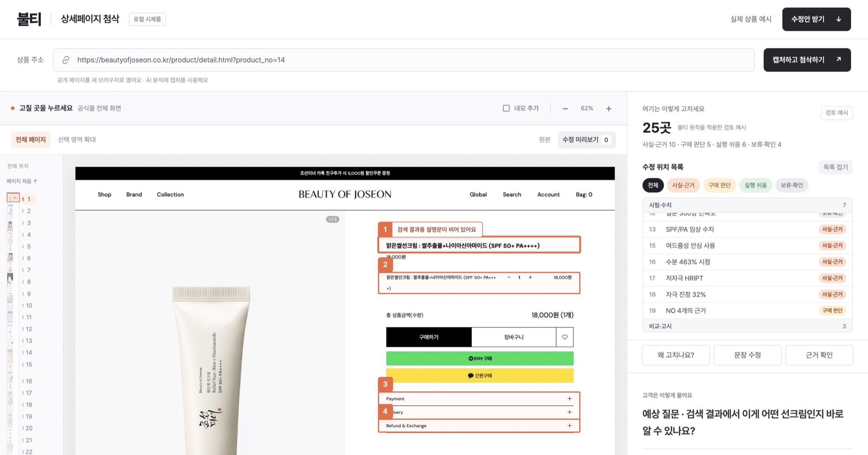Toggle the 네모 추가 checkbox

506,108
